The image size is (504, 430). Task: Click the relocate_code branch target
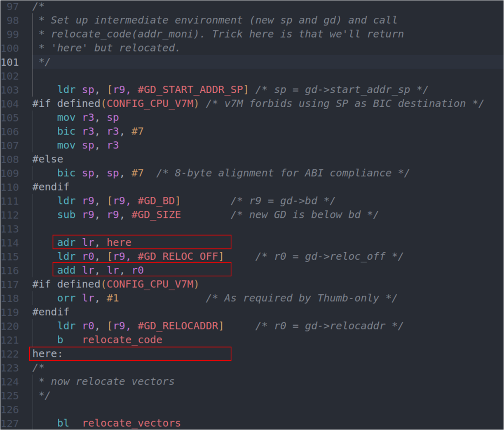(122, 340)
